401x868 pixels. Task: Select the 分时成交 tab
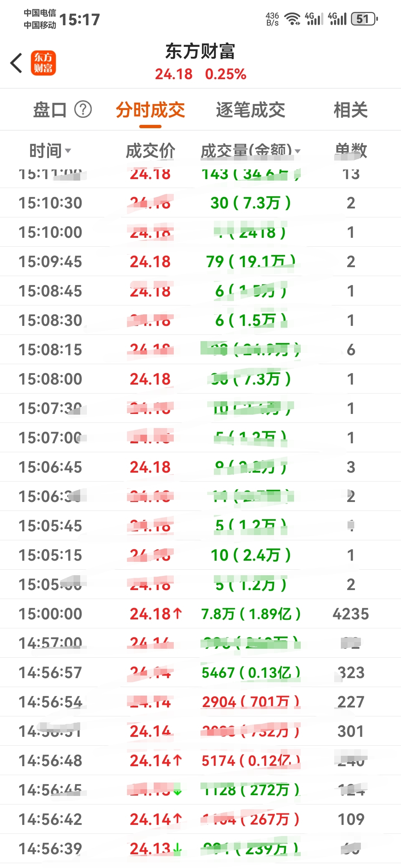[x=150, y=110]
